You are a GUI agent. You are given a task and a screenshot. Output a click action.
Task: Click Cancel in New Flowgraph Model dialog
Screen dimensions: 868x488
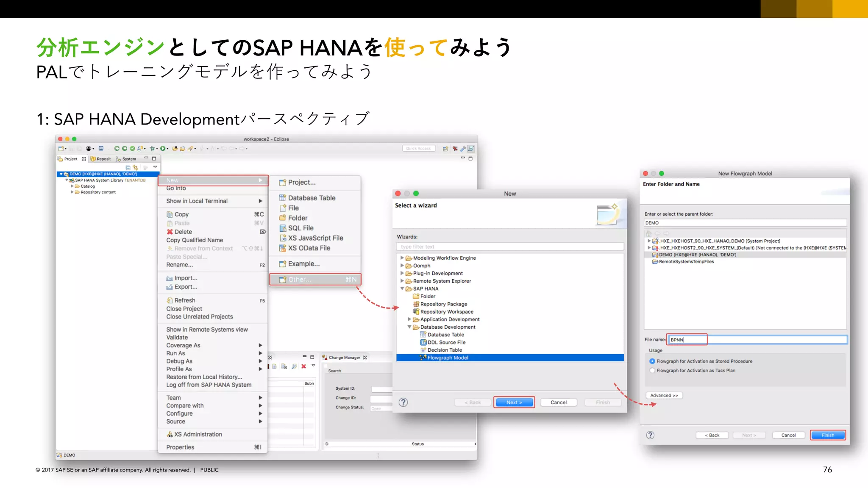(788, 435)
